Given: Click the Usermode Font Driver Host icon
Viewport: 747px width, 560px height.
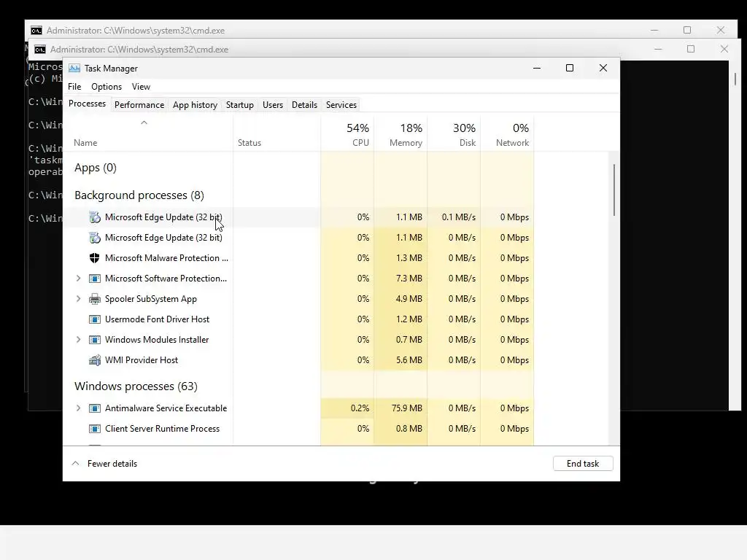Looking at the screenshot, I should tap(95, 319).
